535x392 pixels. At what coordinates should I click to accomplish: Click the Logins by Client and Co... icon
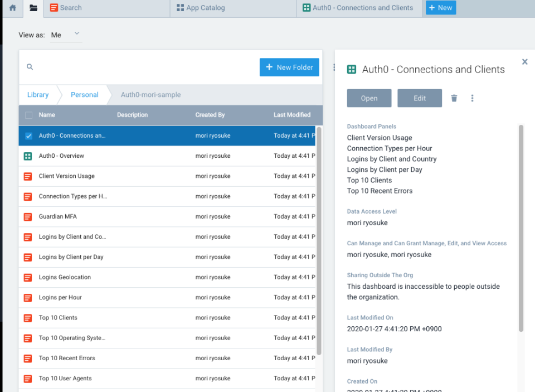click(28, 237)
